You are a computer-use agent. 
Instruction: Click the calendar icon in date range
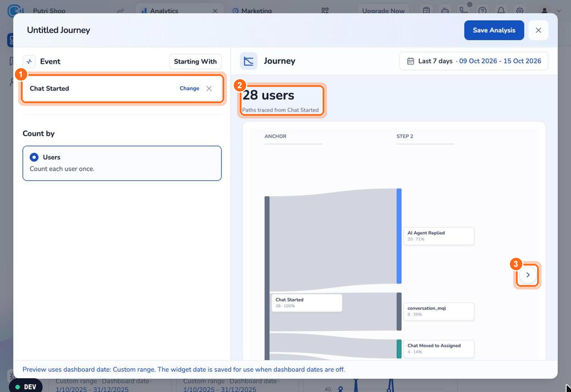(410, 61)
